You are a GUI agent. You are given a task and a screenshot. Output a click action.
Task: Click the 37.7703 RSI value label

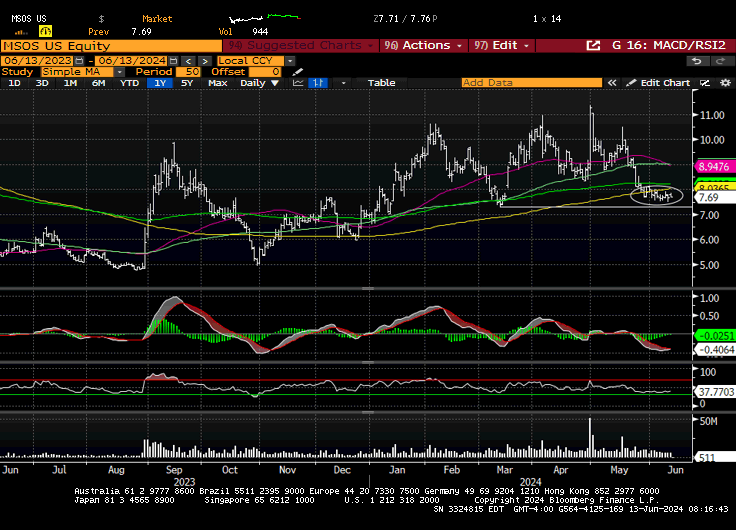point(715,392)
